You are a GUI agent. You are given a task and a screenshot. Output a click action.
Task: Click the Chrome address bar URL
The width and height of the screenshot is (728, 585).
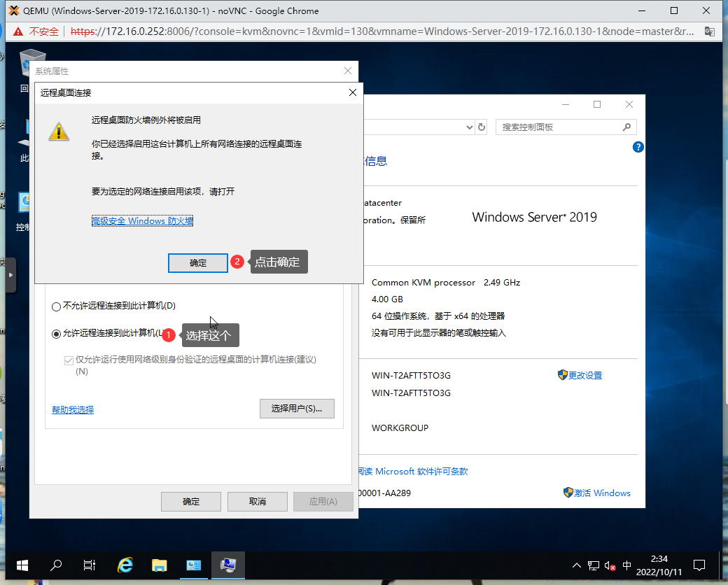pyautogui.click(x=382, y=31)
